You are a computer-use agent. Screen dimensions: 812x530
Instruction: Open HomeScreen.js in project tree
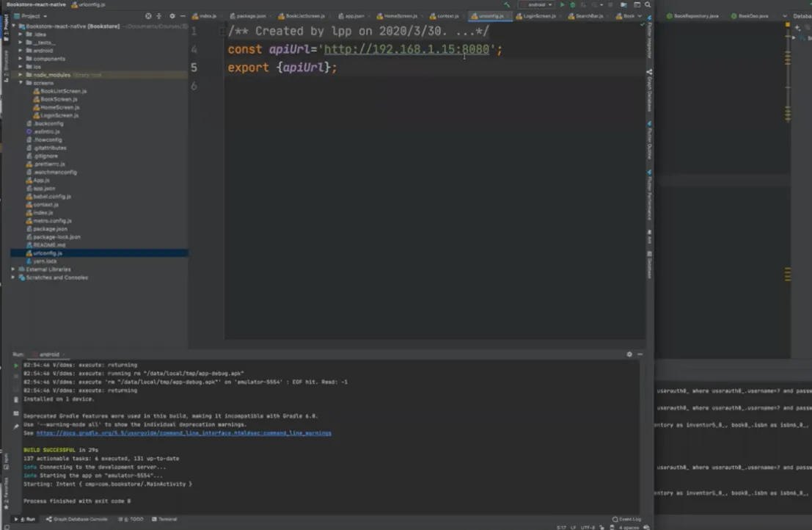(56, 107)
